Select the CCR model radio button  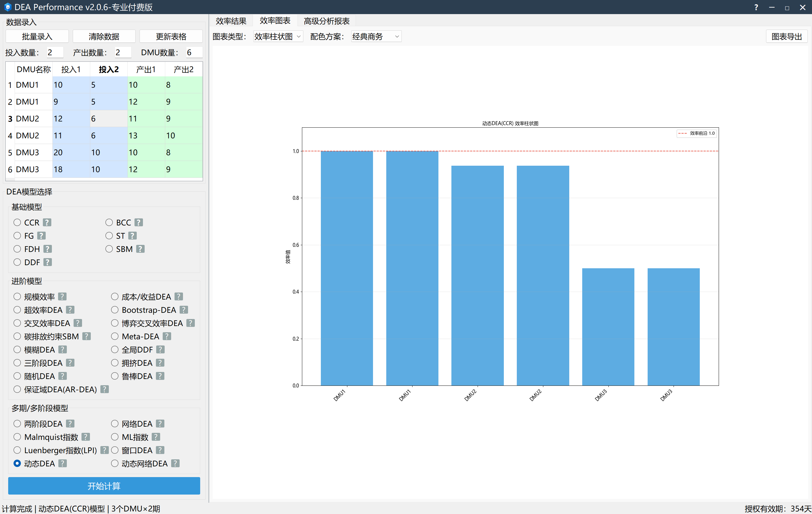17,222
